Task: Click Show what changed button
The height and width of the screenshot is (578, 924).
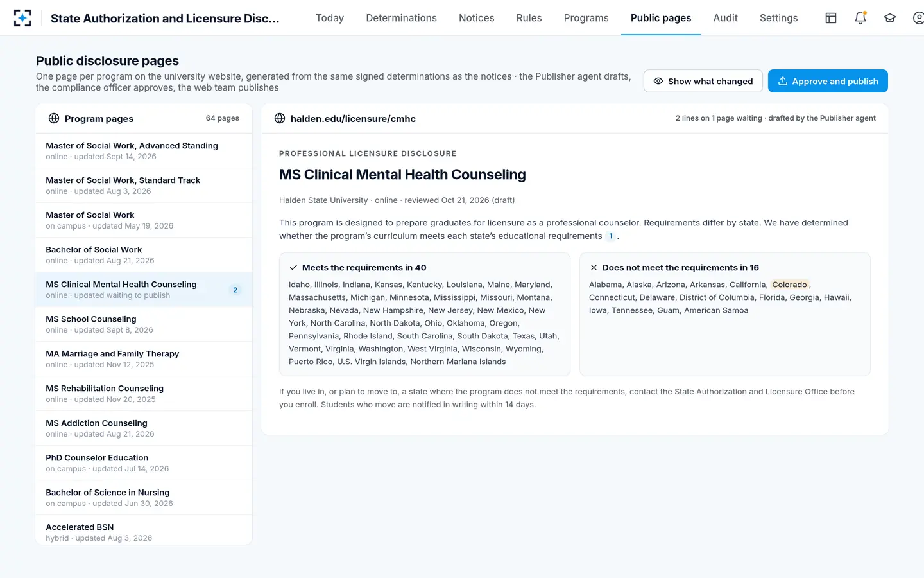Action: 703,81
